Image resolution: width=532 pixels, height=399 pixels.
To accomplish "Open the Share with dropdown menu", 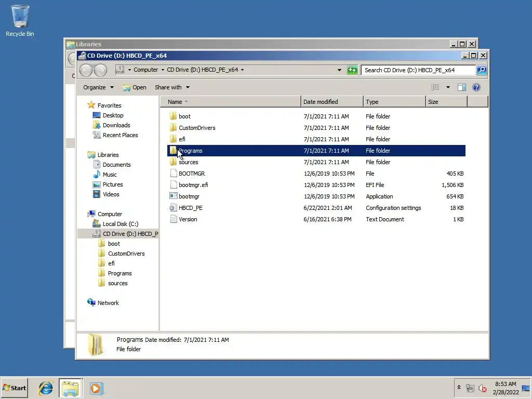I will pyautogui.click(x=172, y=87).
